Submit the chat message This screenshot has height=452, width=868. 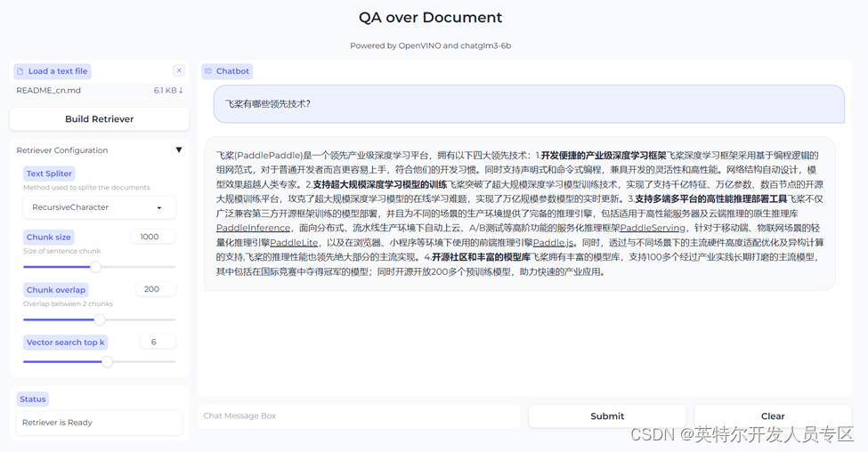click(607, 416)
